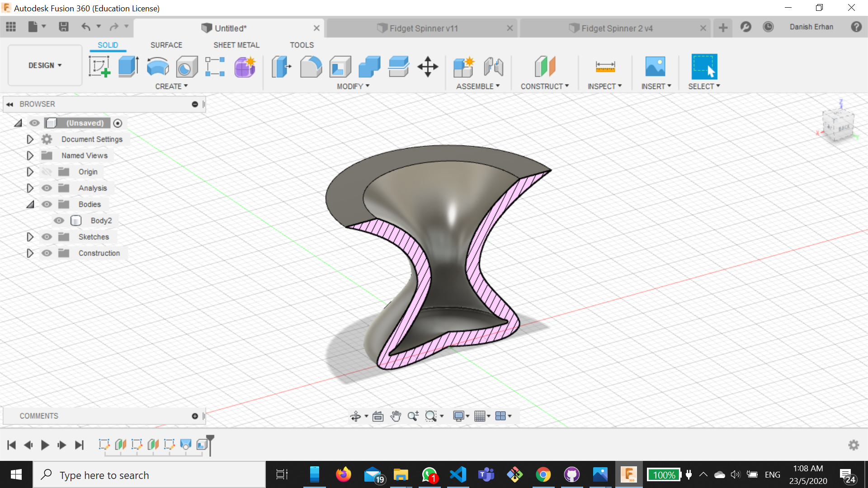
Task: Hide the Construction folder
Action: [x=47, y=253]
